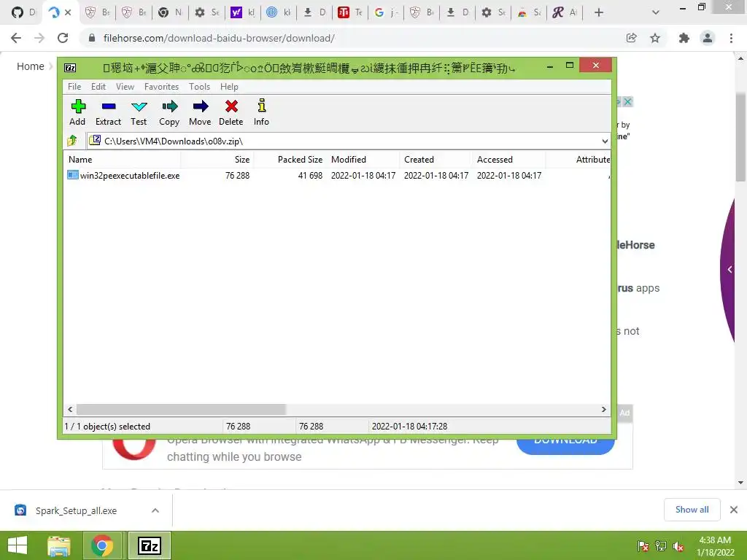747x560 pixels.
Task: Open the View menu
Action: point(125,87)
